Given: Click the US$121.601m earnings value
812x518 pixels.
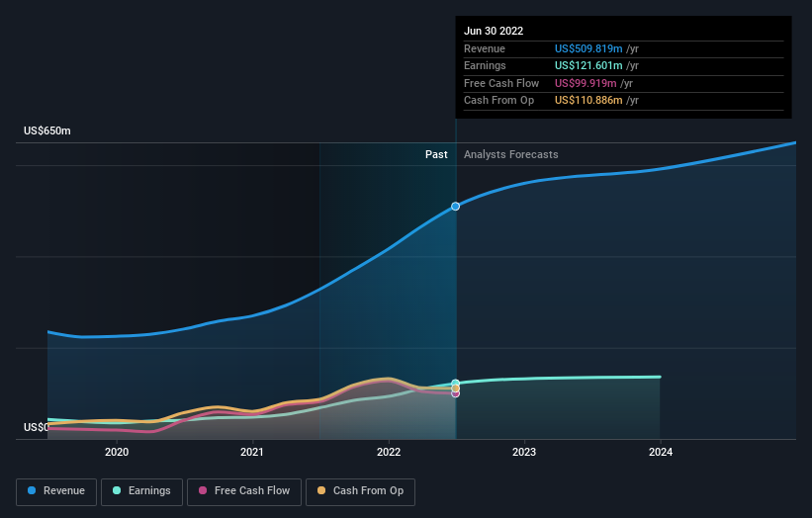Looking at the screenshot, I should [588, 65].
